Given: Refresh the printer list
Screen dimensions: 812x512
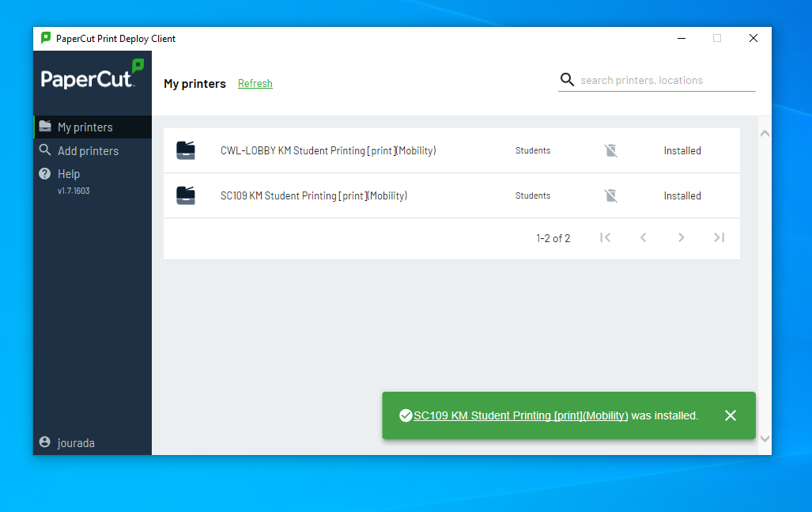Looking at the screenshot, I should tap(255, 84).
